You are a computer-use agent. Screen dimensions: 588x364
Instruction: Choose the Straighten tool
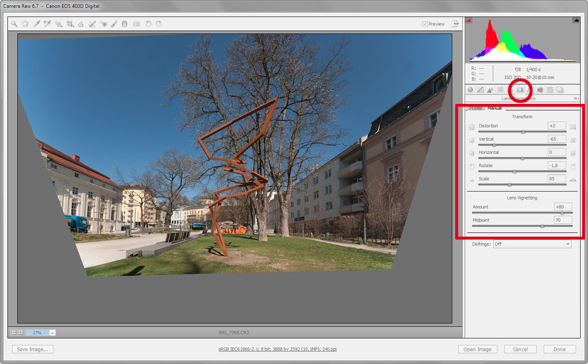pos(81,24)
